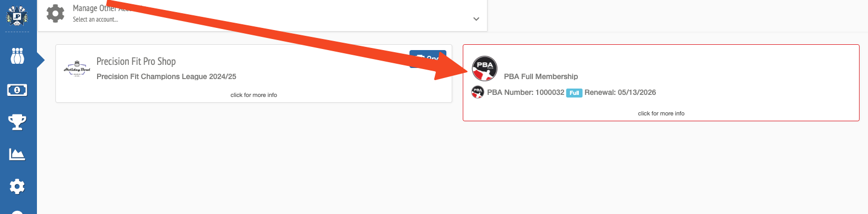Open the money payments sidebar icon
868x214 pixels.
[17, 90]
